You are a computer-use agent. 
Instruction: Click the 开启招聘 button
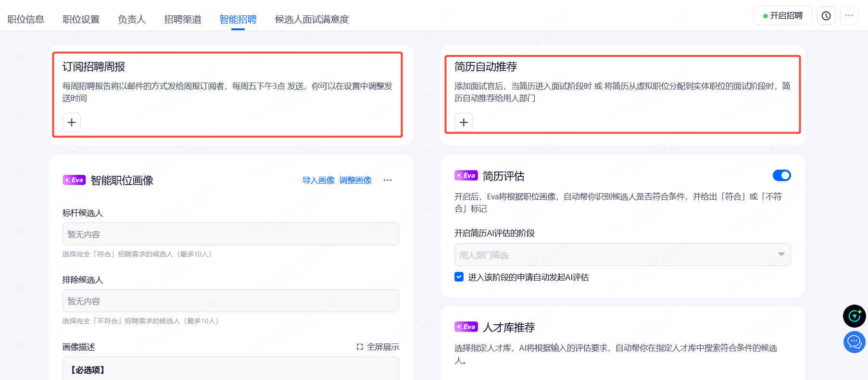pos(782,16)
